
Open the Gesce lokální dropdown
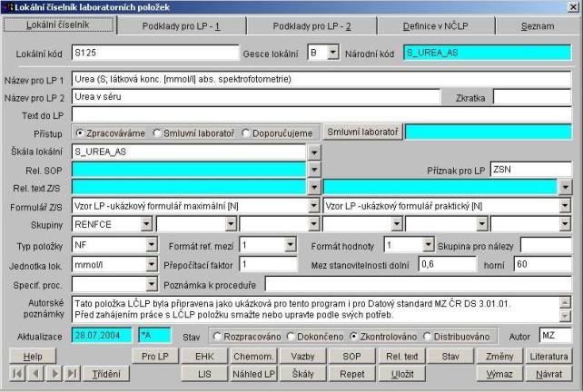(x=331, y=53)
